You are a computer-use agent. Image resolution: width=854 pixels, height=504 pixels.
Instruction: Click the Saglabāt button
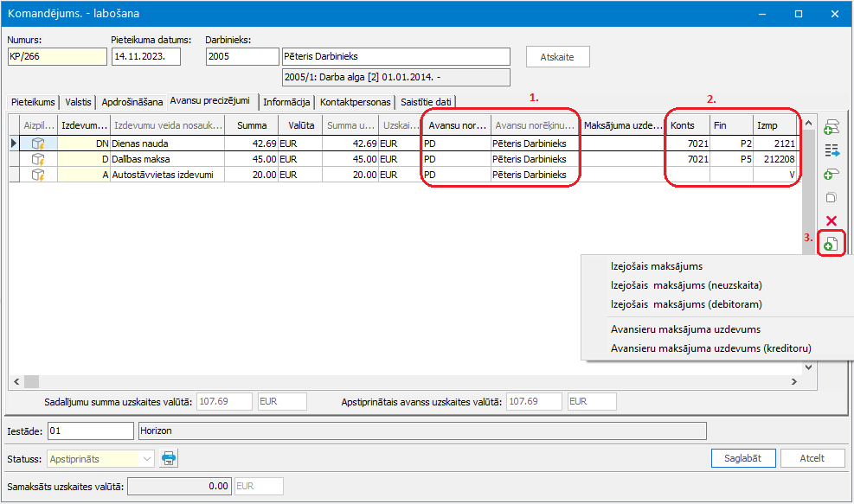[x=743, y=458]
